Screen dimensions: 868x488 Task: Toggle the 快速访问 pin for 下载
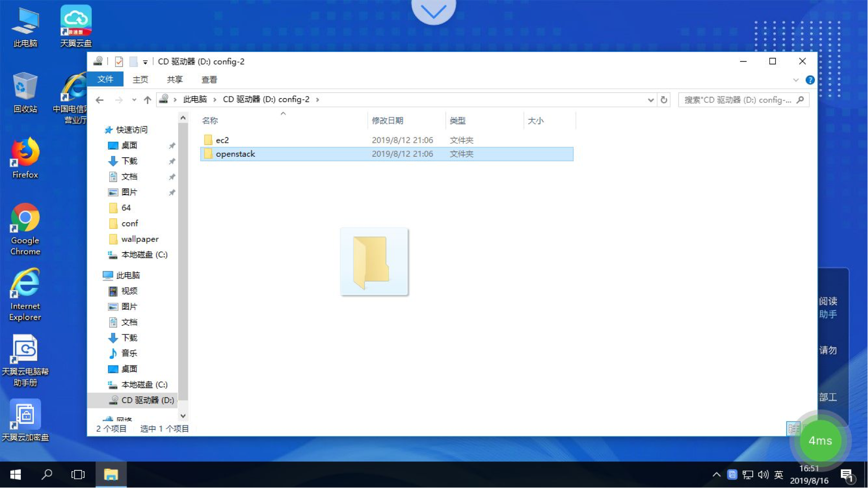[172, 161]
